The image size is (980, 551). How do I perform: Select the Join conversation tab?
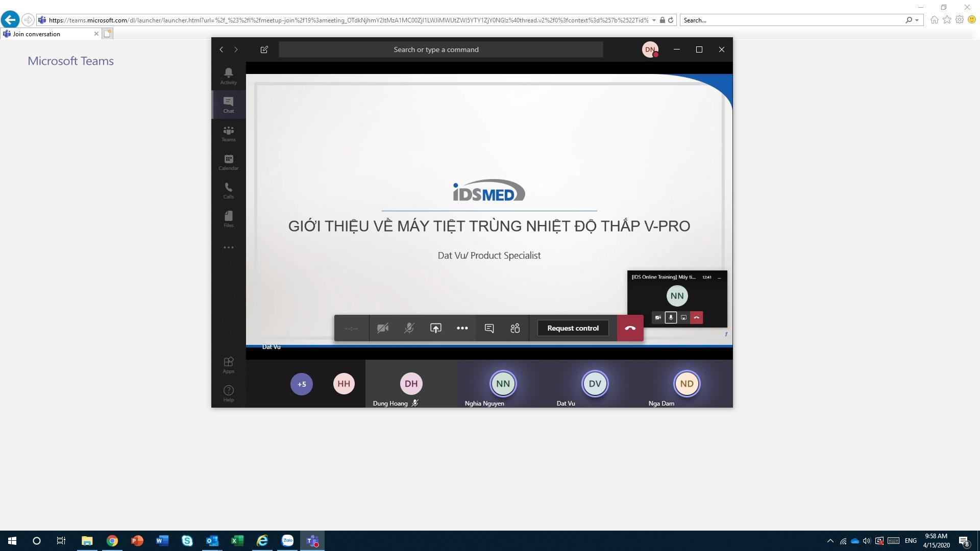[50, 34]
